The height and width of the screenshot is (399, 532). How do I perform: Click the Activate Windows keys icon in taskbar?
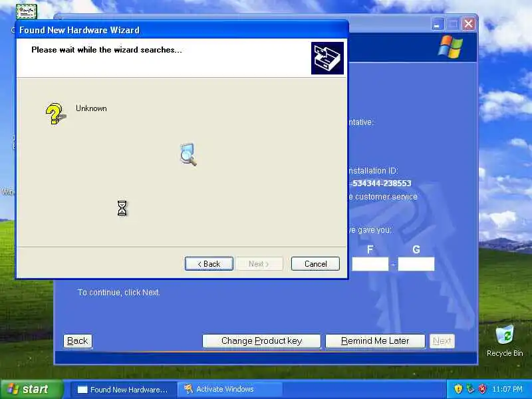(188, 389)
